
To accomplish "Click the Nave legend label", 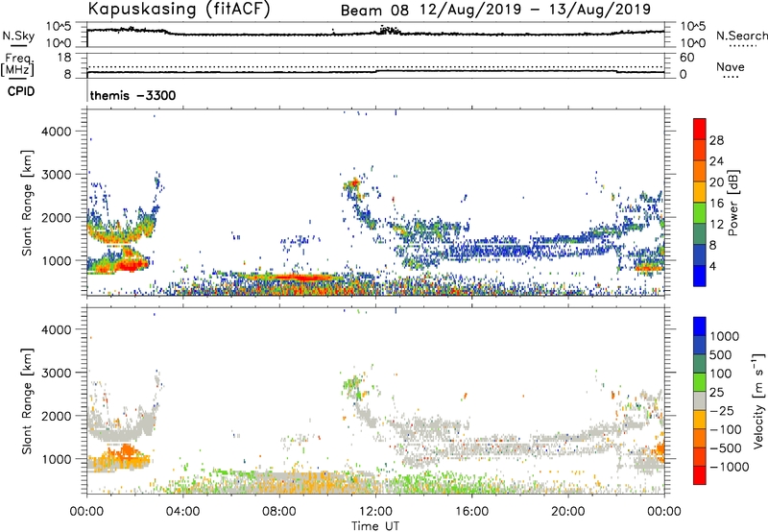I will point(731,66).
